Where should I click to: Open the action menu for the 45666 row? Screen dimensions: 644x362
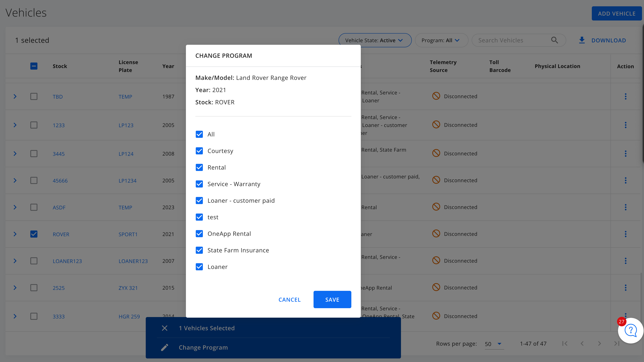(625, 180)
